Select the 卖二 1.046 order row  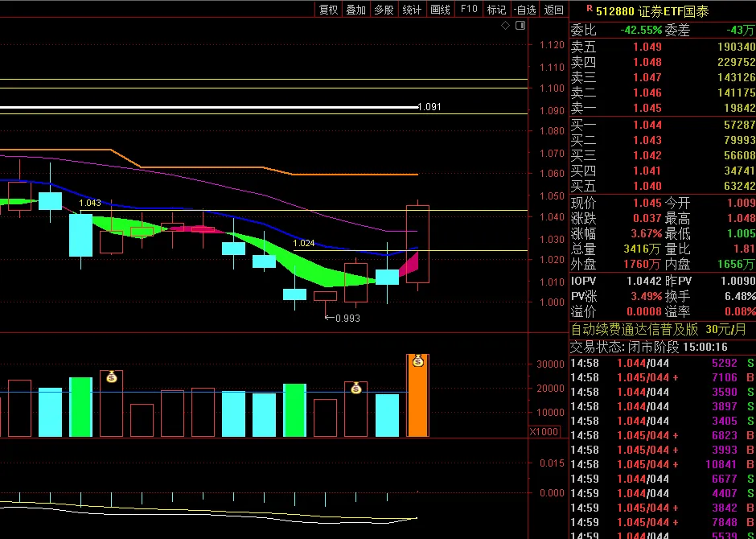[663, 93]
